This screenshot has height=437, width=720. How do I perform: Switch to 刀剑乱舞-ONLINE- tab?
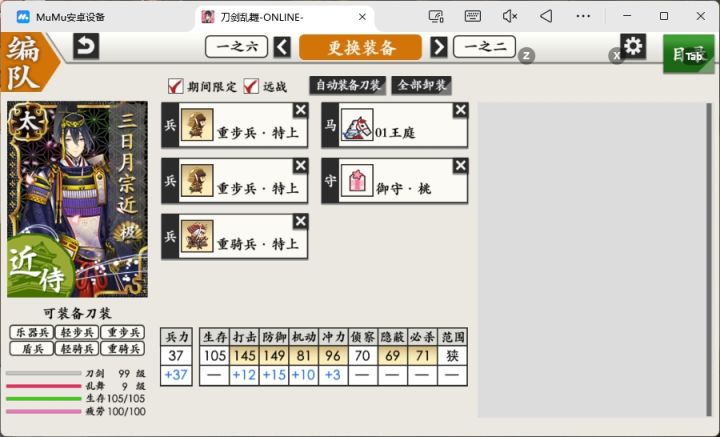click(x=285, y=17)
